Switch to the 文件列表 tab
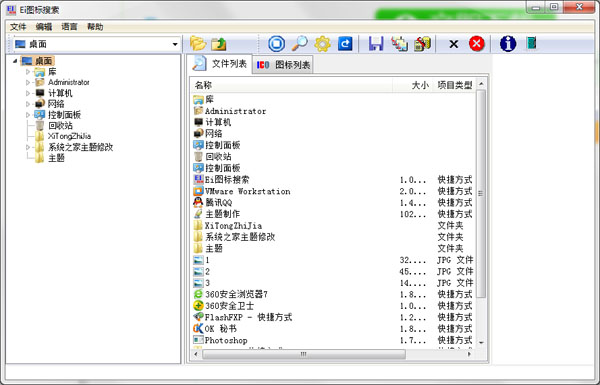This screenshot has width=600, height=385. tap(220, 64)
